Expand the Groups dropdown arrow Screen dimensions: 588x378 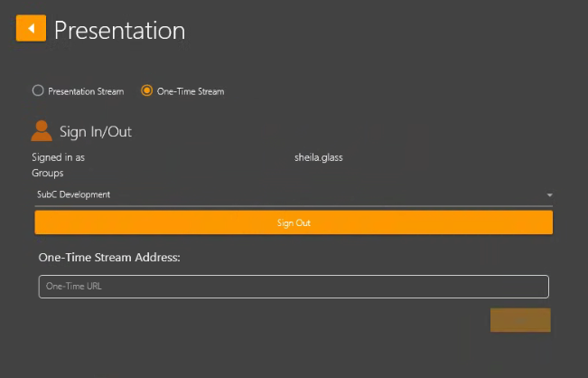(549, 194)
